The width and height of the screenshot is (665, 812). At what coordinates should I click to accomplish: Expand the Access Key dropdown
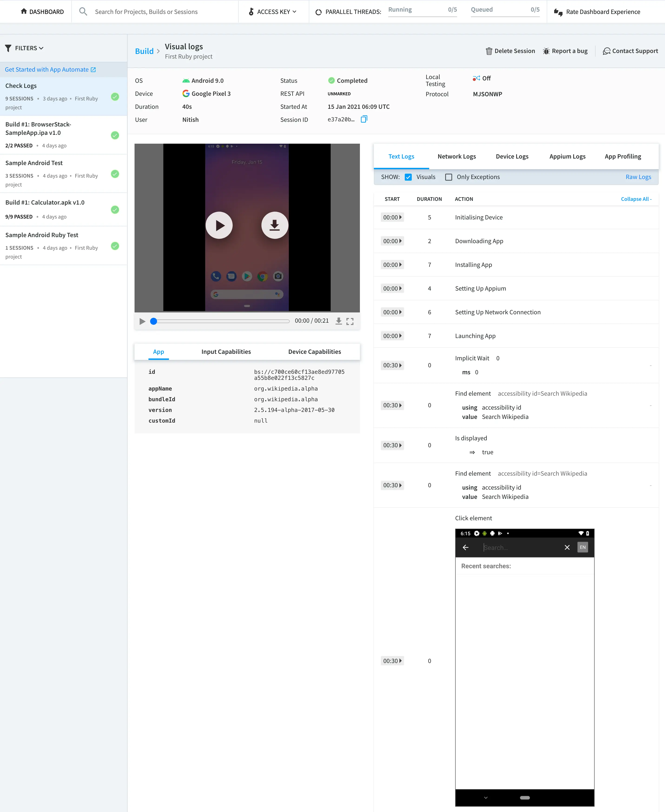(273, 11)
